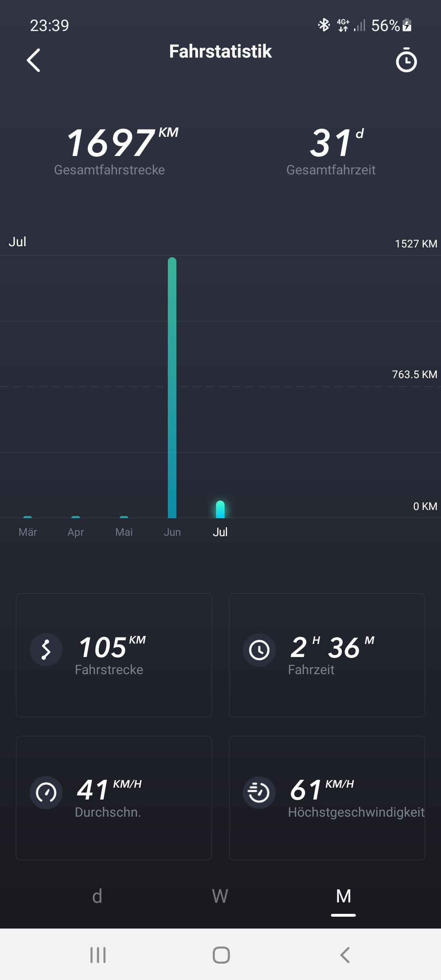
Task: Select the Mai month label
Action: click(124, 532)
